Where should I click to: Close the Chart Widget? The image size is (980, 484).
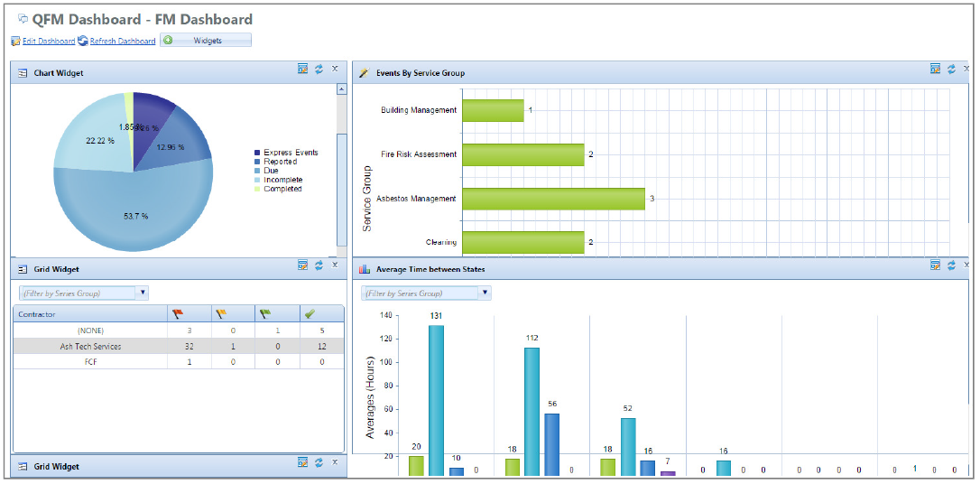pyautogui.click(x=335, y=69)
